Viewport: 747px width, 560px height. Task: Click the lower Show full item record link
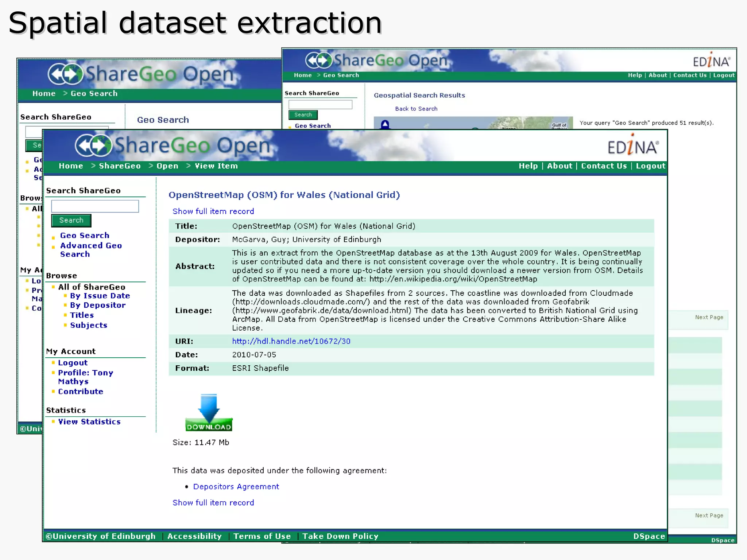pyautogui.click(x=213, y=503)
